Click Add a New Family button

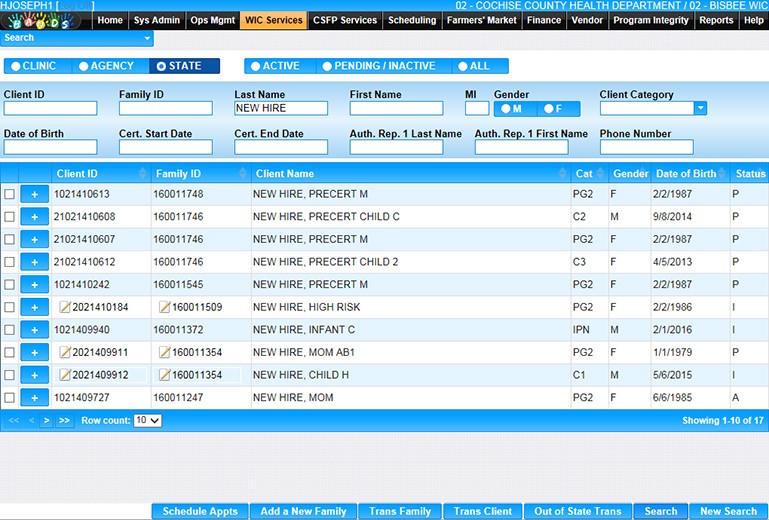point(303,511)
